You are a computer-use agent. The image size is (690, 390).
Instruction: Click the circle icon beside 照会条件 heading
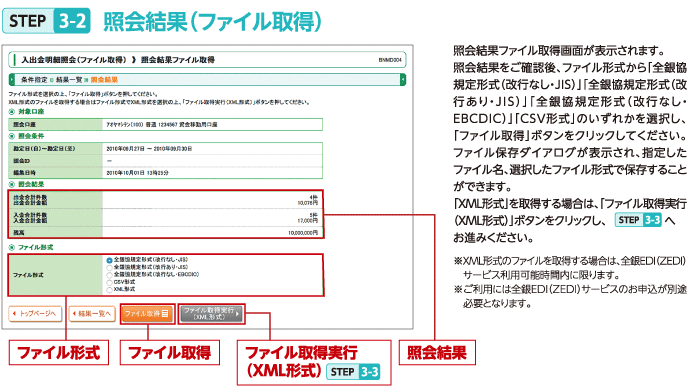click(12, 136)
